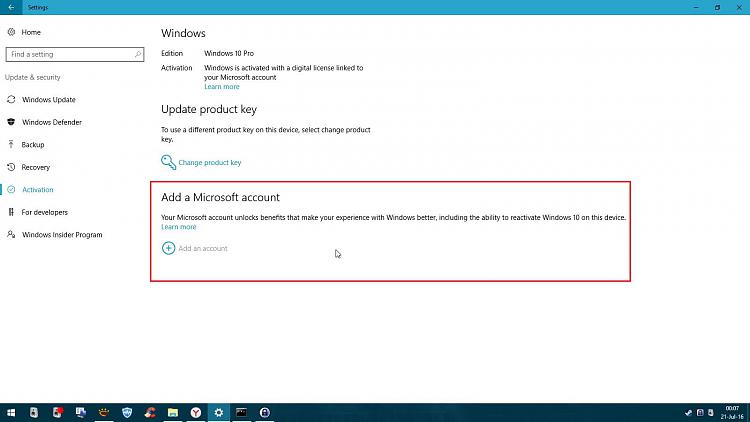This screenshot has height=422, width=750.
Task: Click the Edition label
Action: pyautogui.click(x=172, y=53)
